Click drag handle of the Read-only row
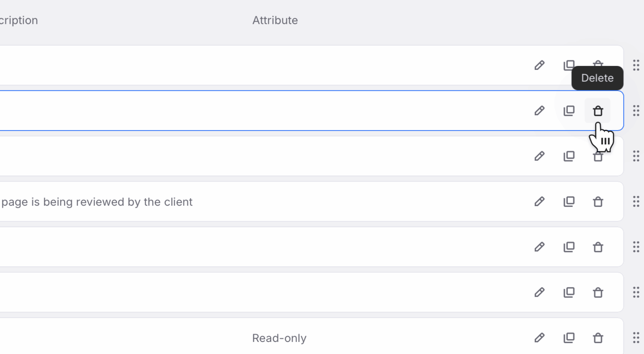 click(636, 338)
